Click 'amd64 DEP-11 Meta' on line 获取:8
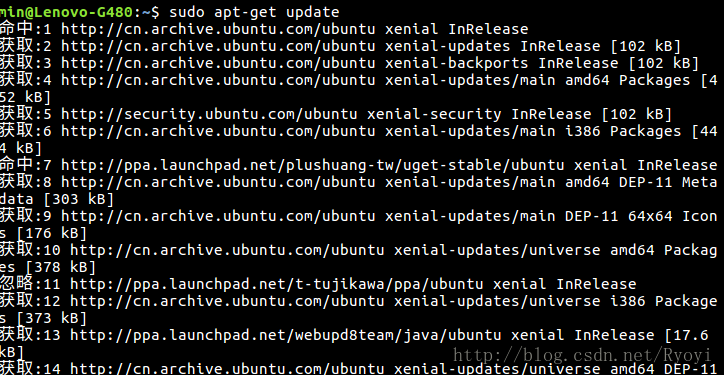Viewport: 724px width, 375px height. pyautogui.click(x=641, y=182)
